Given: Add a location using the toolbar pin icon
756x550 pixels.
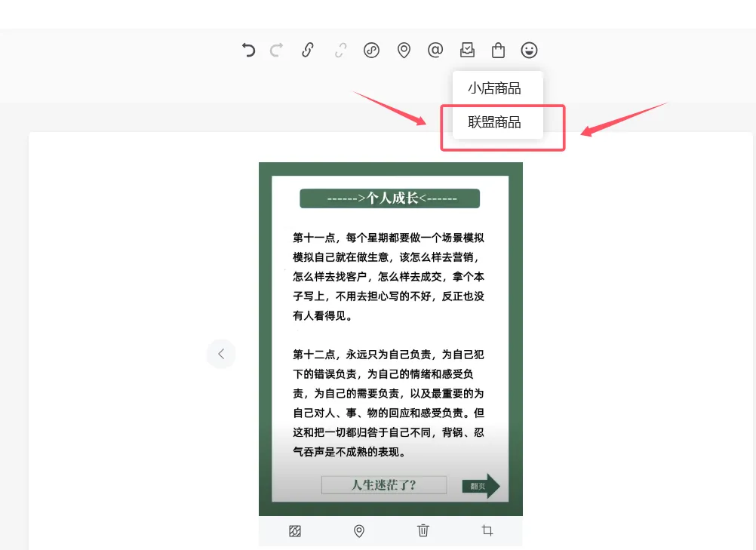Looking at the screenshot, I should coord(404,50).
